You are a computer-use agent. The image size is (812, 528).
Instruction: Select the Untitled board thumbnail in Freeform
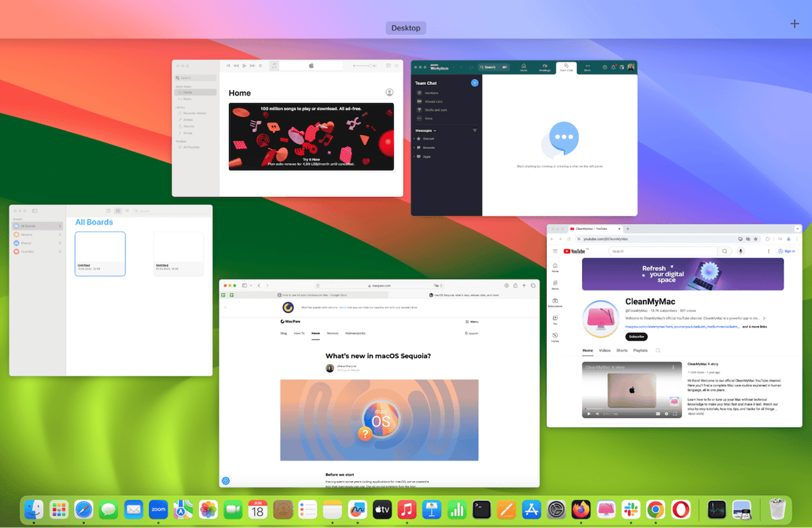click(x=100, y=254)
